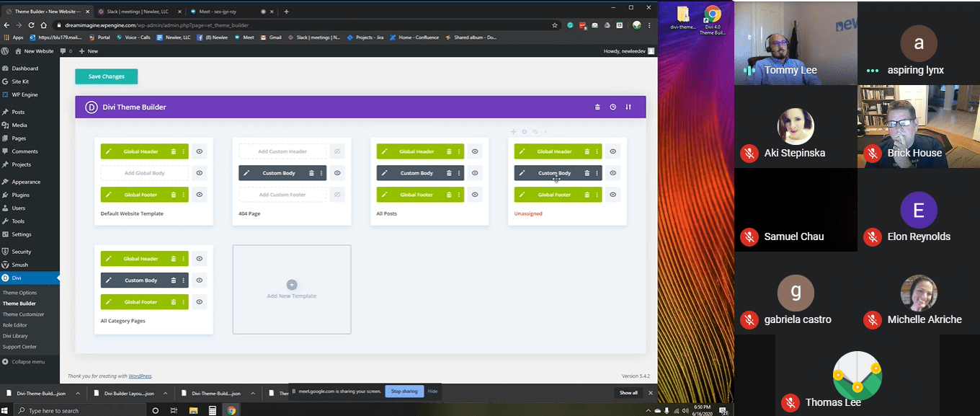Delete Custom Body of 404 Page
The image size is (980, 416).
[x=311, y=173]
